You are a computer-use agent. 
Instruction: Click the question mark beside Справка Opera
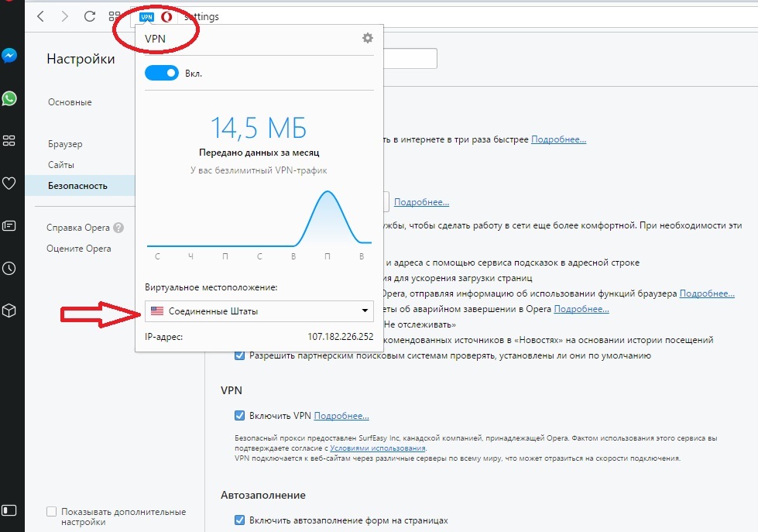click(x=118, y=228)
